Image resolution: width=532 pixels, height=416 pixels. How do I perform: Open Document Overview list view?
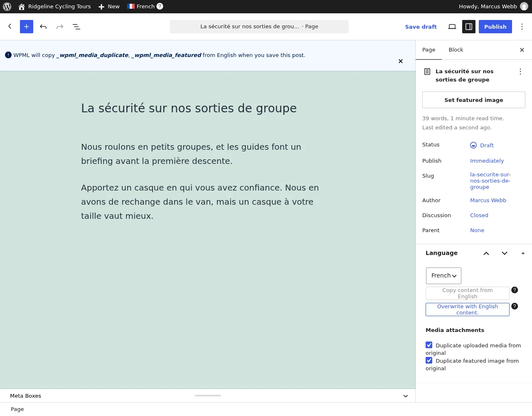tap(76, 27)
